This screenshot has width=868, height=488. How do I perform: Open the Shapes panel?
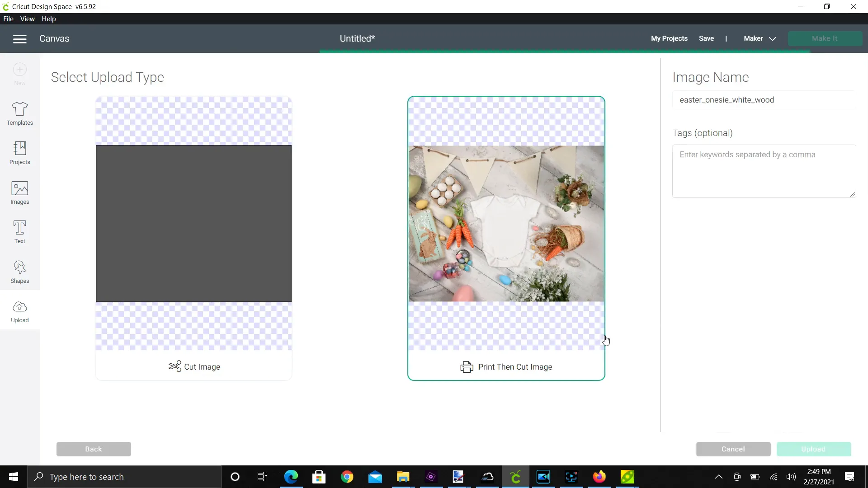[x=19, y=272]
